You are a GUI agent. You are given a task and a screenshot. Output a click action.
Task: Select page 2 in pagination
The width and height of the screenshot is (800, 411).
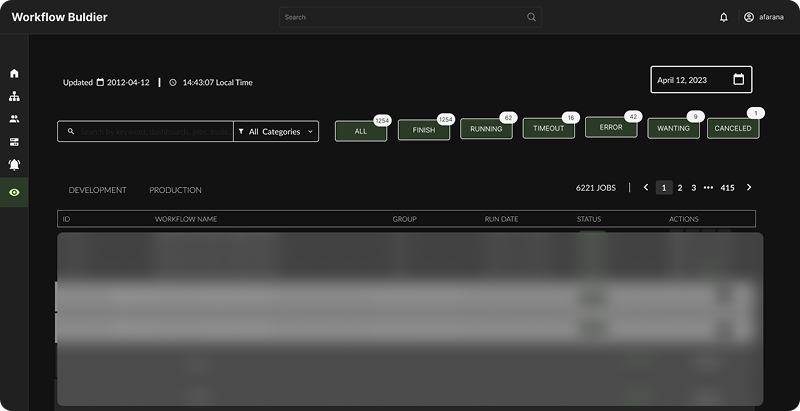click(x=680, y=188)
